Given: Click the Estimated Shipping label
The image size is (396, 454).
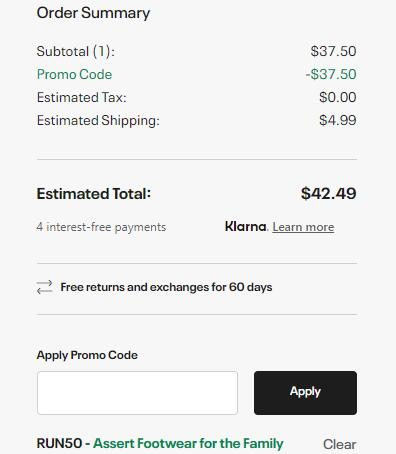Looking at the screenshot, I should click(x=98, y=121).
